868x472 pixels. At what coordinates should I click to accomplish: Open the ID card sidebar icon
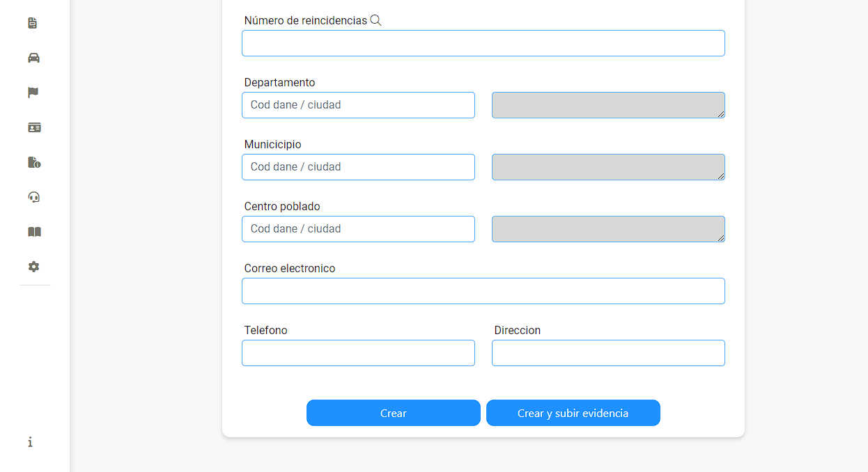point(34,127)
